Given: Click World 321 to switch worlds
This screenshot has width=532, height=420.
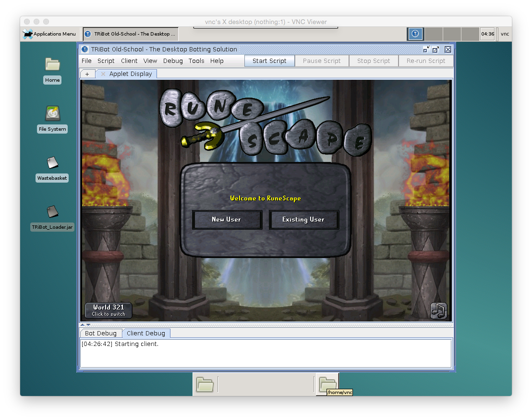Looking at the screenshot, I should [109, 310].
